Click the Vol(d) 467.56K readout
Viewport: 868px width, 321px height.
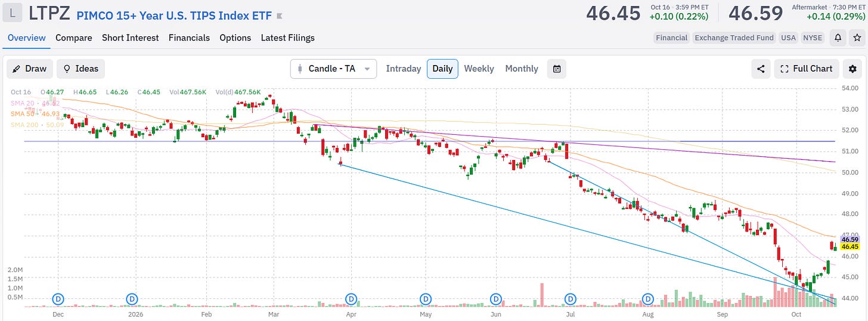click(239, 92)
